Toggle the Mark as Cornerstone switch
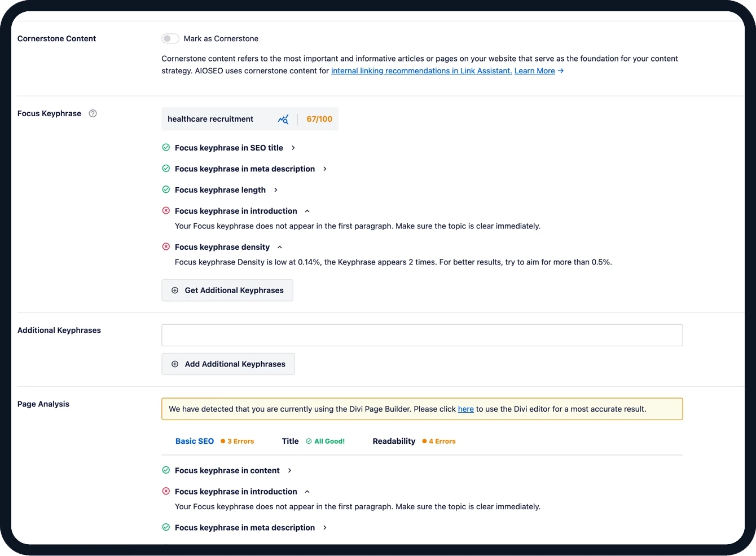 170,38
